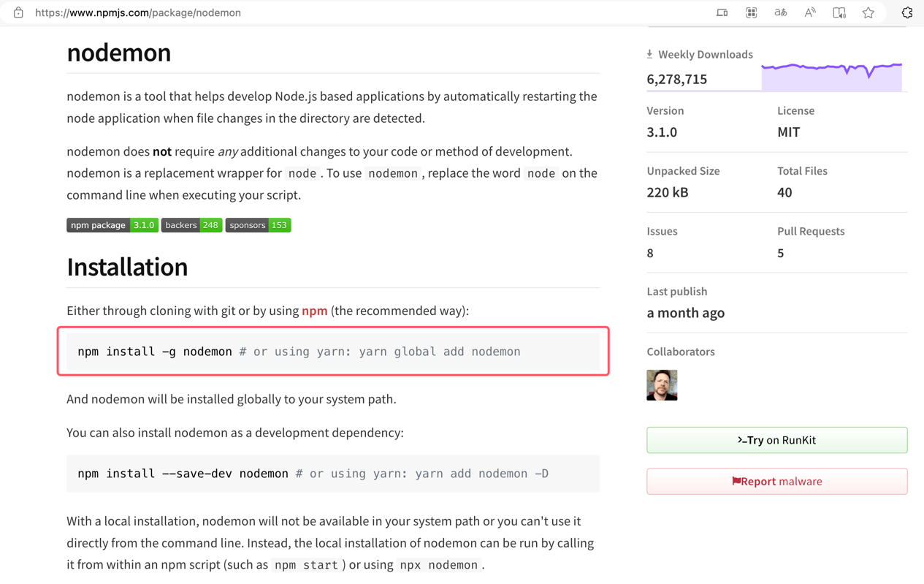Open the collaborator avatar photo
The image size is (924, 584).
pyautogui.click(x=662, y=385)
